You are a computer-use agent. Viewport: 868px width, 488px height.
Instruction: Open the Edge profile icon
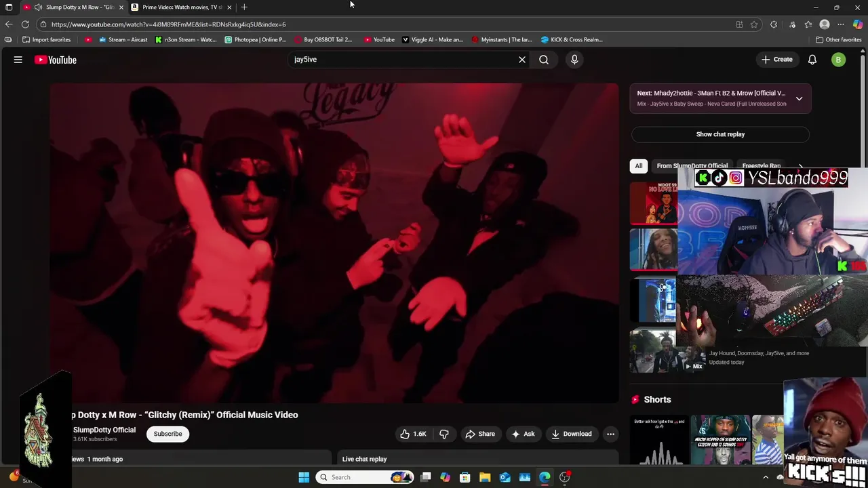coord(825,24)
